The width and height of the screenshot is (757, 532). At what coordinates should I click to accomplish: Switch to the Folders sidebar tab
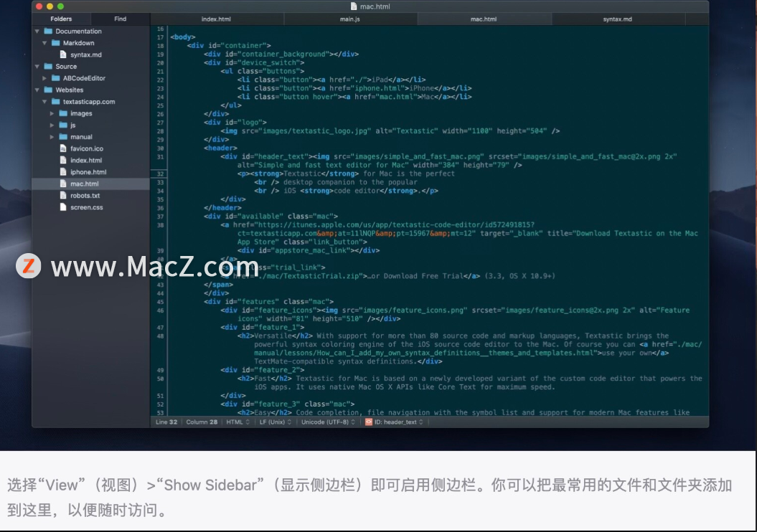(x=61, y=19)
